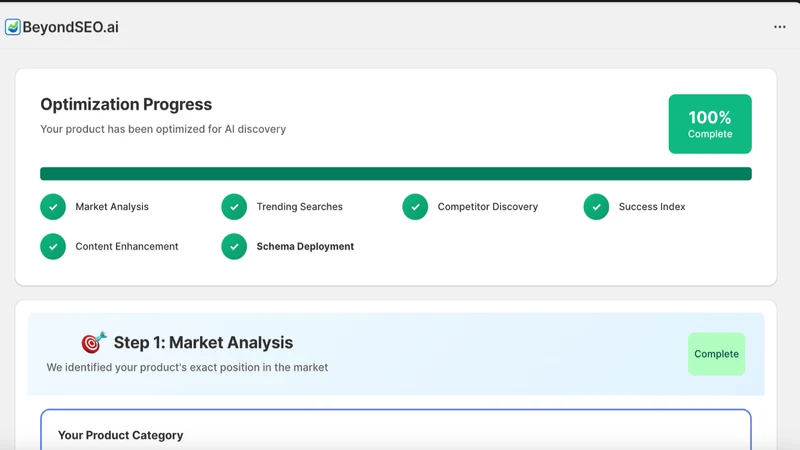Click the BeyondSEO.ai logo icon
This screenshot has height=450, width=800.
pyautogui.click(x=13, y=27)
